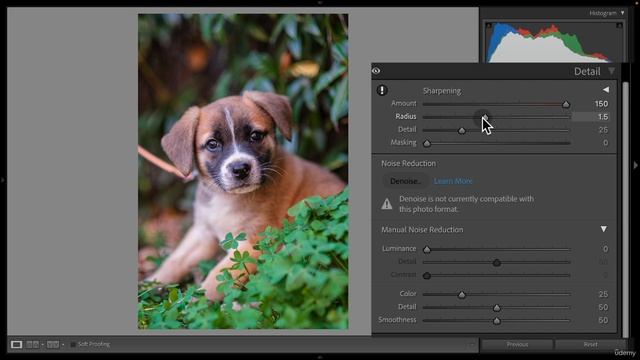Click the Smoothness slider handle
The height and width of the screenshot is (360, 640).
[x=497, y=321]
